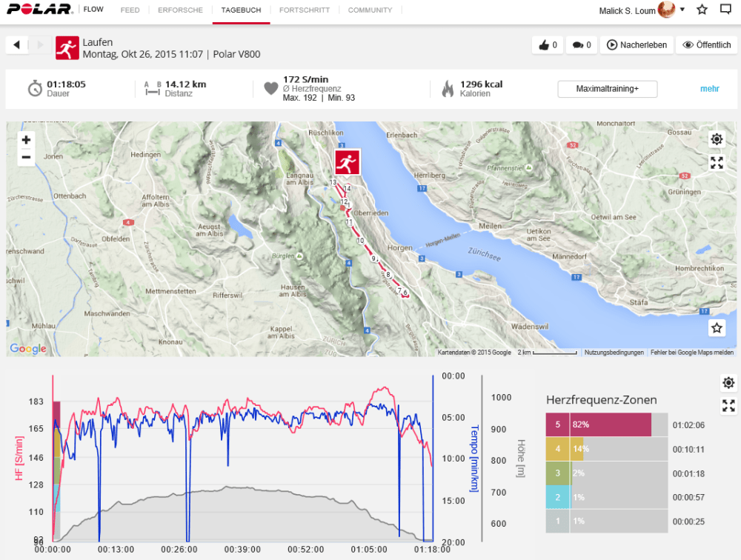Expand the chart to fullscreen

729,405
